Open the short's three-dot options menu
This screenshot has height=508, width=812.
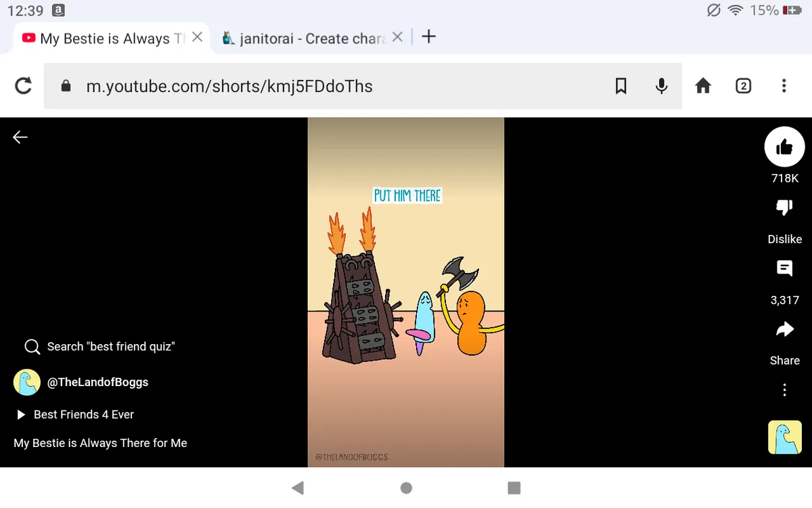tap(784, 390)
